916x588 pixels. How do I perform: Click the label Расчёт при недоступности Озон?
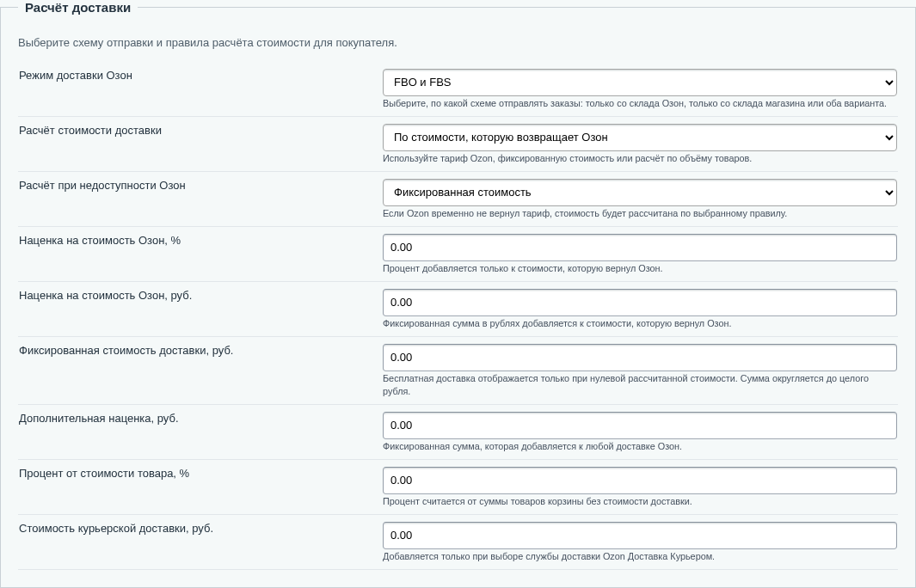[102, 185]
